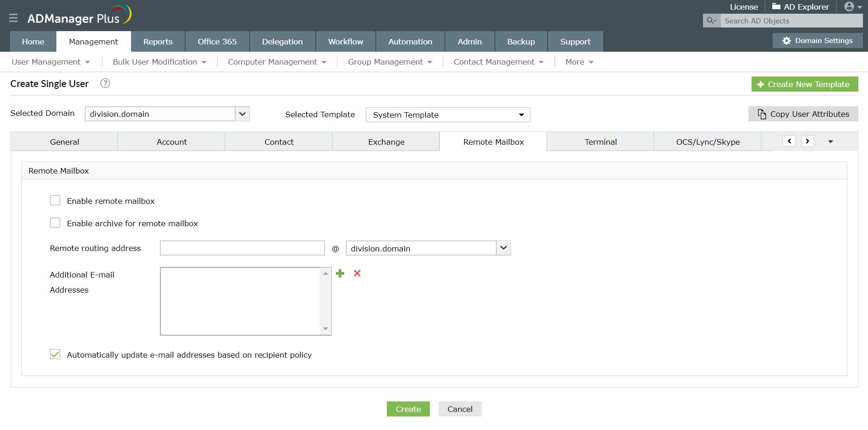Switch to the Exchange tab
The image size is (868, 430).
click(x=386, y=142)
